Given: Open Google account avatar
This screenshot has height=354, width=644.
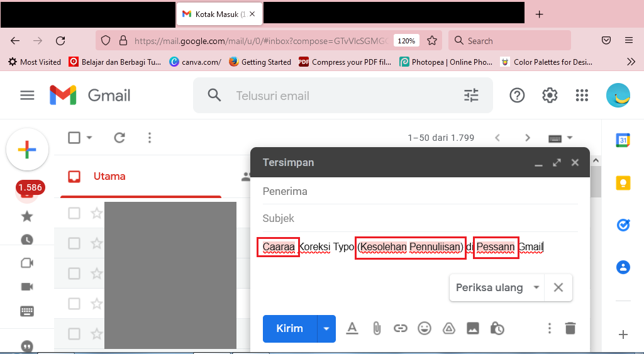Looking at the screenshot, I should click(x=618, y=96).
